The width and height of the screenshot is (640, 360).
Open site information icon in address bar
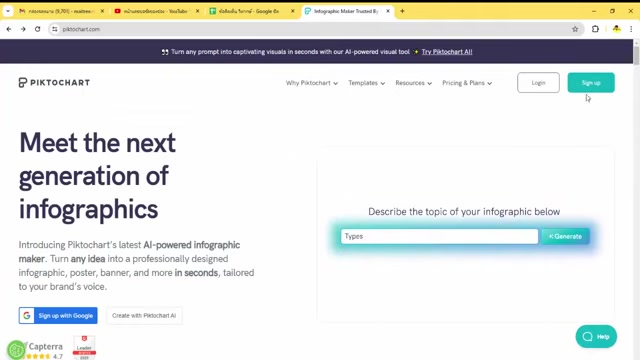(55, 29)
